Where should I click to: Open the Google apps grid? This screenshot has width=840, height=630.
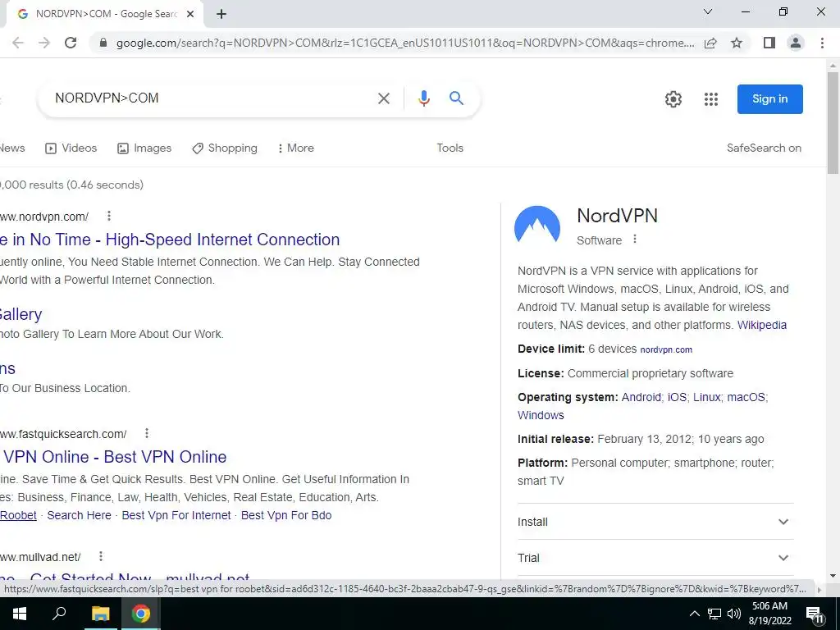(711, 99)
